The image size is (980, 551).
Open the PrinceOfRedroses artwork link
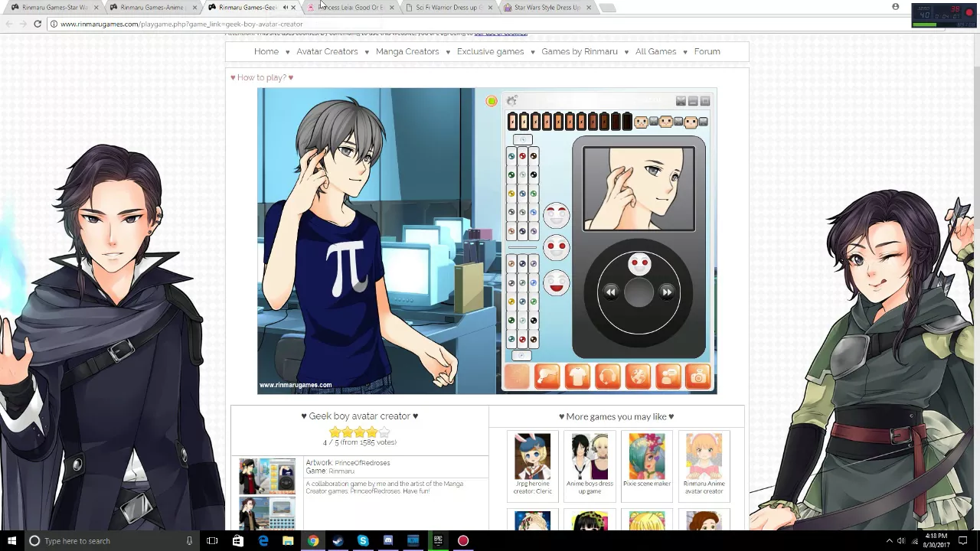pos(362,463)
